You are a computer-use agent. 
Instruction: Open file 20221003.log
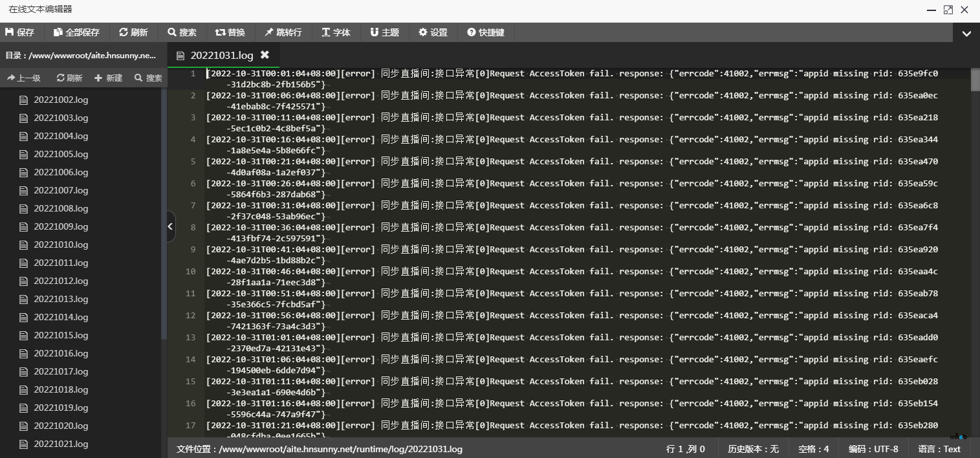(61, 118)
